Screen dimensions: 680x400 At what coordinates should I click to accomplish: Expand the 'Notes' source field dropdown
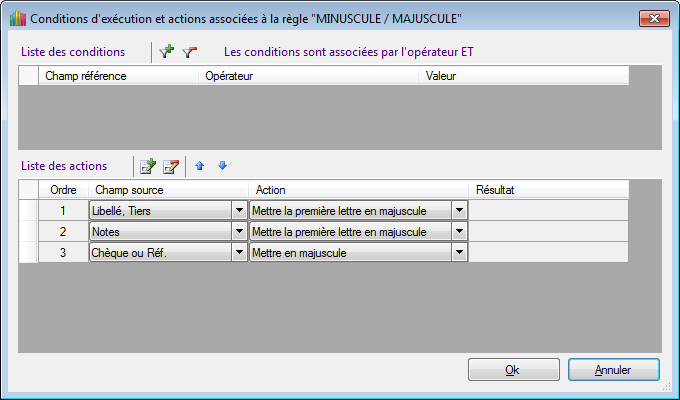coord(239,231)
